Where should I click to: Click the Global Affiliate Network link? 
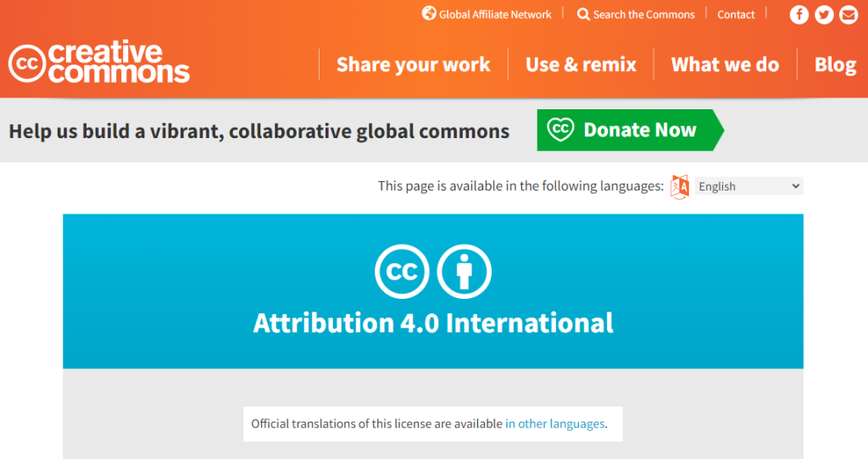point(495,14)
